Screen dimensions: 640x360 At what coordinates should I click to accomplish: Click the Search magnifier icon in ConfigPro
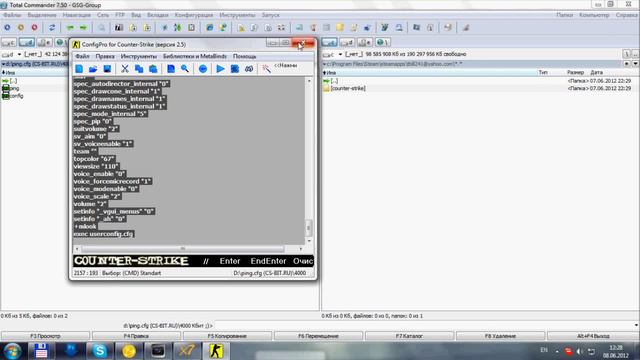pos(185,69)
